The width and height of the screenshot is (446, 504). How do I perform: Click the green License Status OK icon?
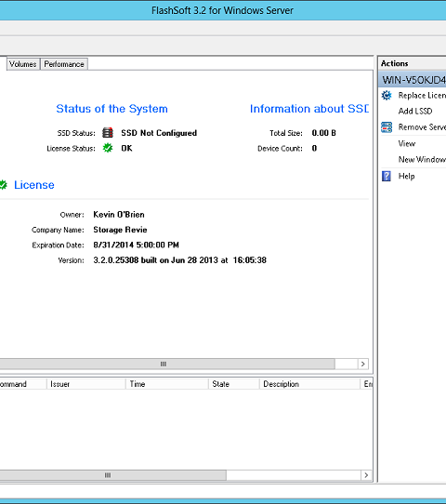tap(108, 148)
